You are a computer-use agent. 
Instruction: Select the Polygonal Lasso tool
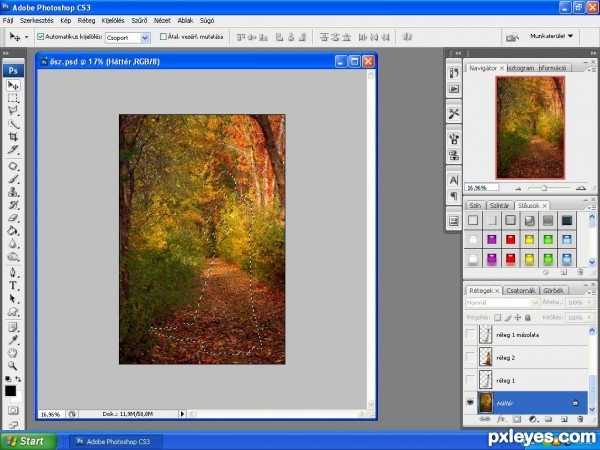[13, 111]
